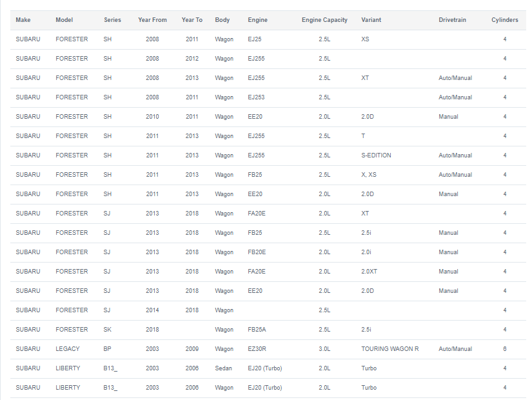This screenshot has height=400, width=532.
Task: Select the Forester row with S-EDITION variant
Action: pos(268,155)
